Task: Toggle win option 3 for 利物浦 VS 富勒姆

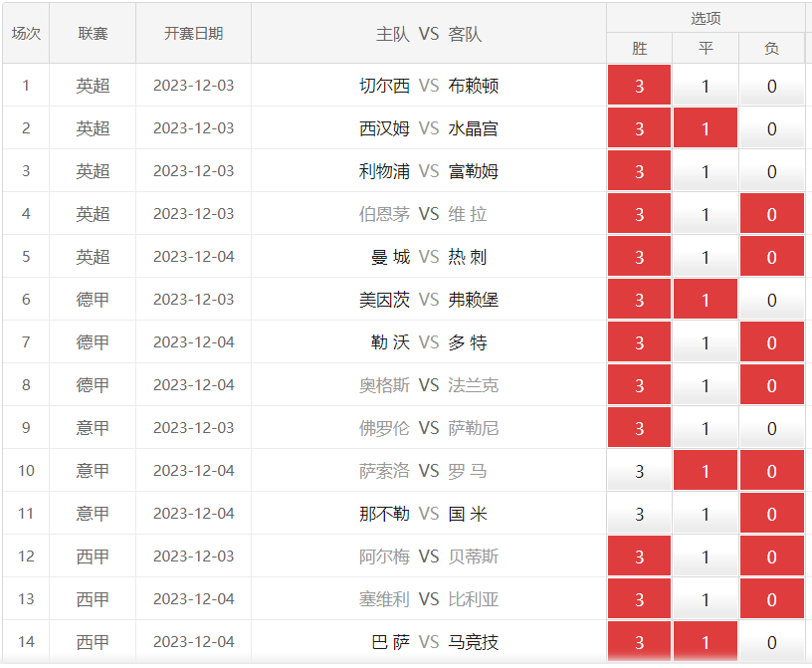Action: [639, 171]
